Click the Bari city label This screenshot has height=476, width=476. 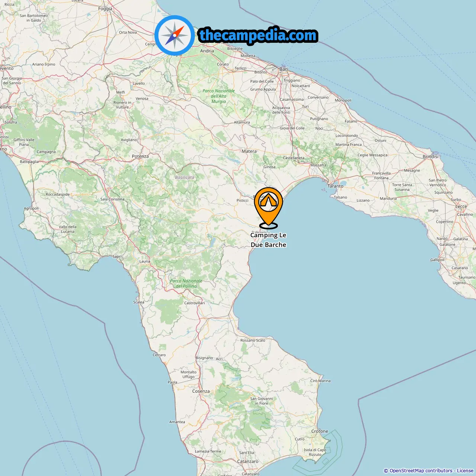(x=284, y=69)
